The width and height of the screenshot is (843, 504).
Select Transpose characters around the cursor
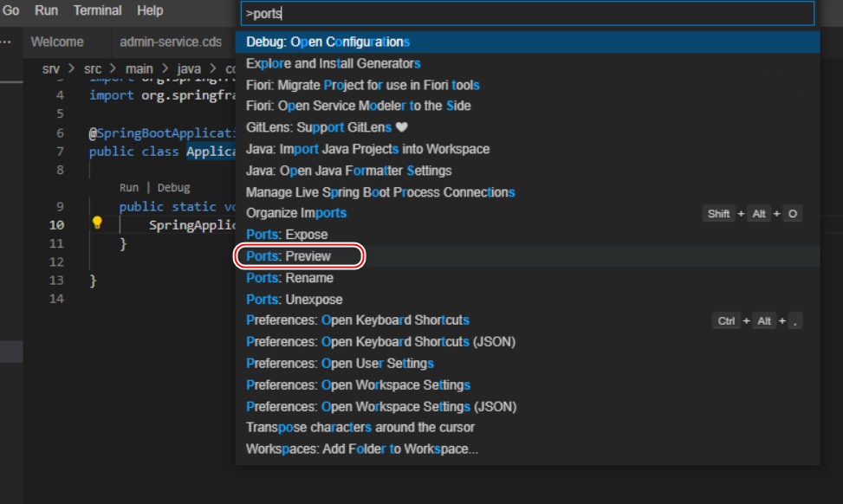point(528,428)
